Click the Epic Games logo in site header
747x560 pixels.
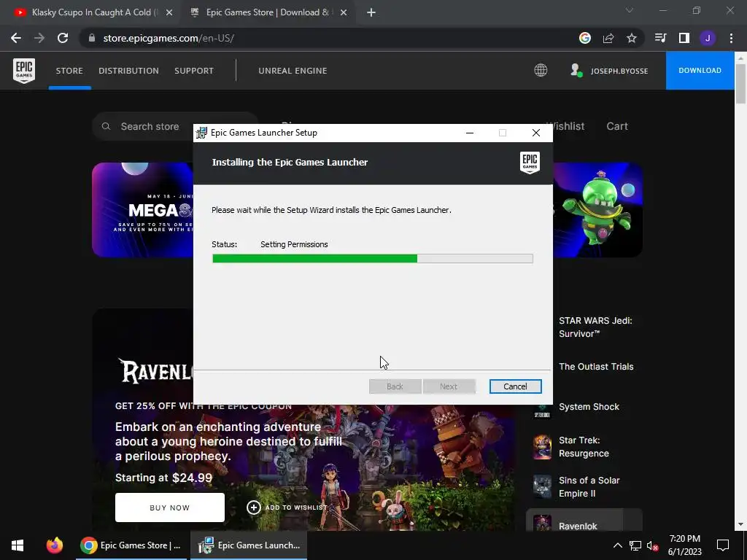tap(24, 71)
